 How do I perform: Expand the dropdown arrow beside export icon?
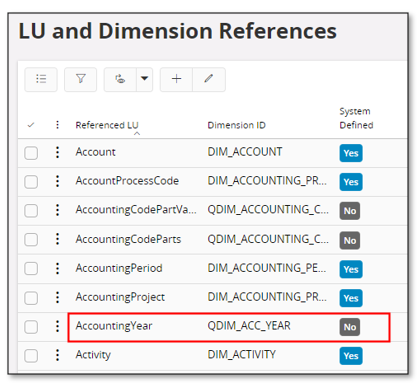pyautogui.click(x=144, y=79)
